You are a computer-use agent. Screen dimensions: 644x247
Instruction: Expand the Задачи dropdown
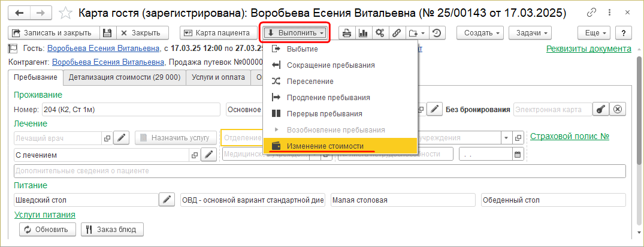(x=530, y=33)
